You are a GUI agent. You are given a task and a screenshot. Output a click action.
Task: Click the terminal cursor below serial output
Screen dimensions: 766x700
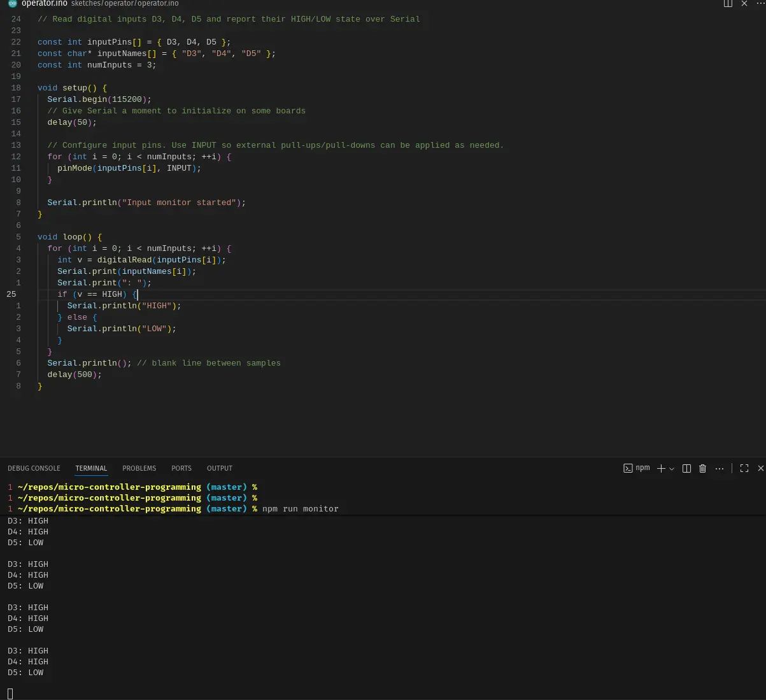[10, 694]
